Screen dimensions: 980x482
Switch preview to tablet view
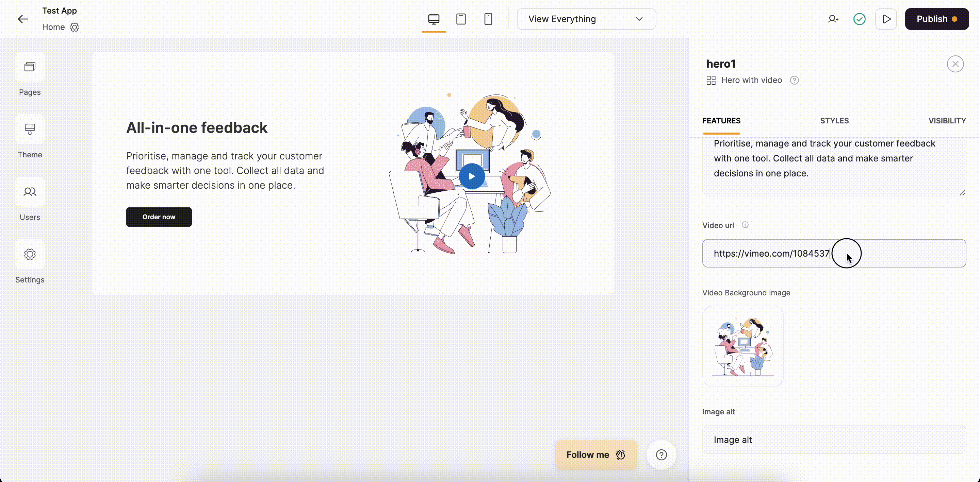tap(461, 19)
